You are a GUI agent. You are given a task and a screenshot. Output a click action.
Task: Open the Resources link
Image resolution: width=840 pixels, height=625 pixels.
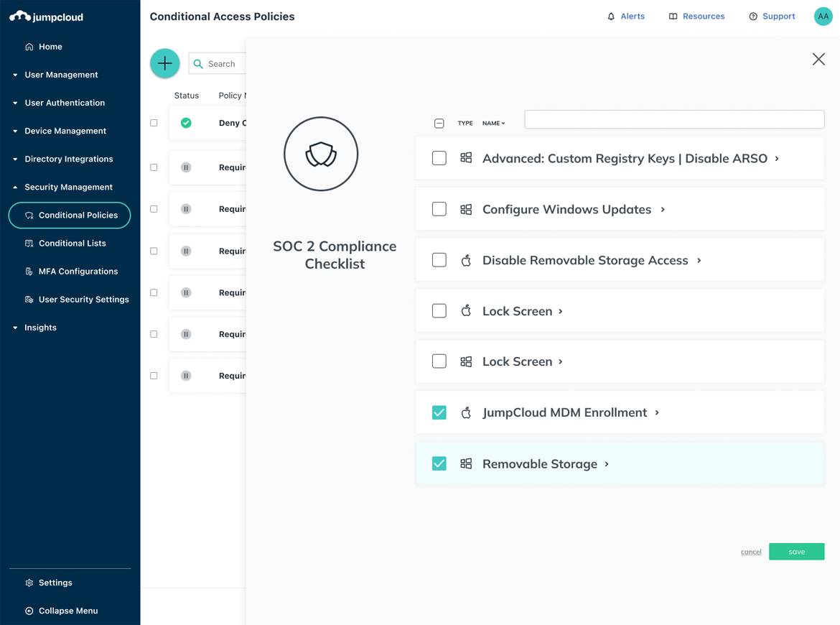click(x=704, y=17)
